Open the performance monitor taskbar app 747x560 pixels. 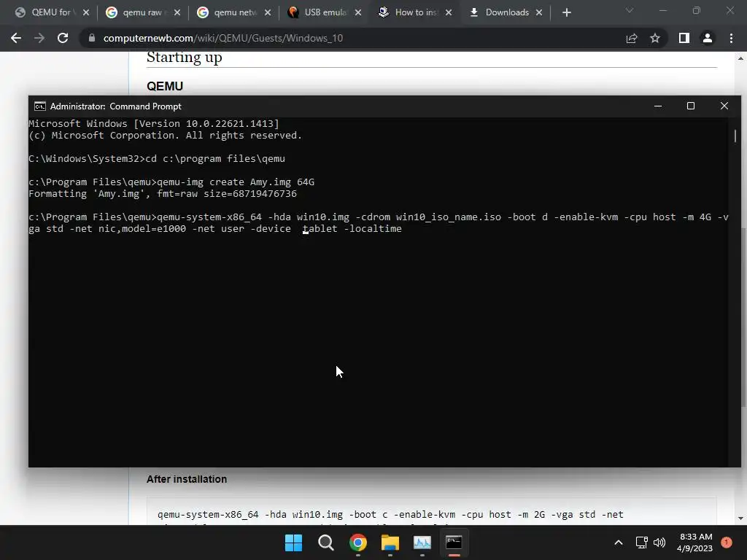(422, 542)
